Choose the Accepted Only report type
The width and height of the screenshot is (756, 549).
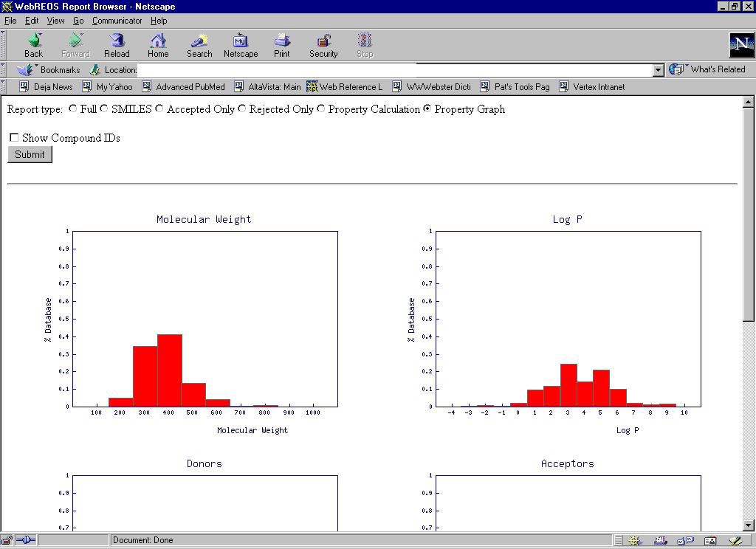point(159,109)
